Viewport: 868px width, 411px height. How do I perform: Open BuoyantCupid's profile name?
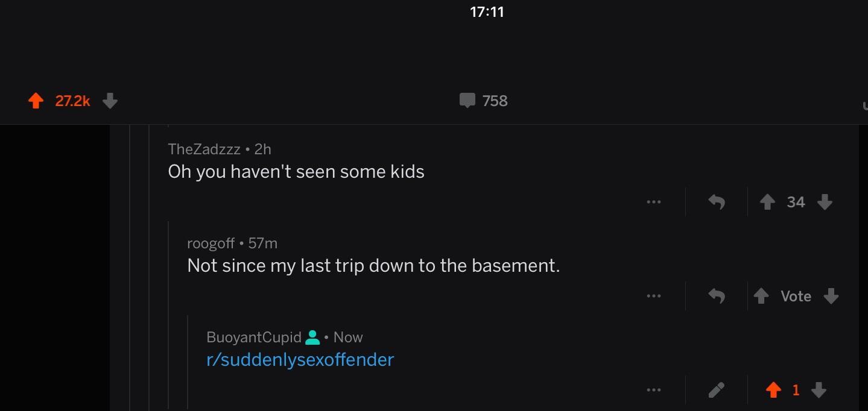(x=253, y=337)
